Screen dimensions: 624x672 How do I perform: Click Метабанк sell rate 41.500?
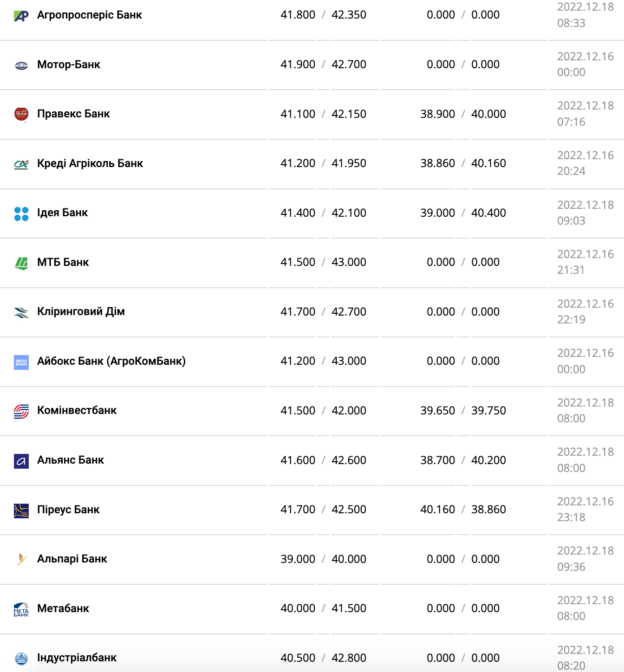(x=349, y=608)
